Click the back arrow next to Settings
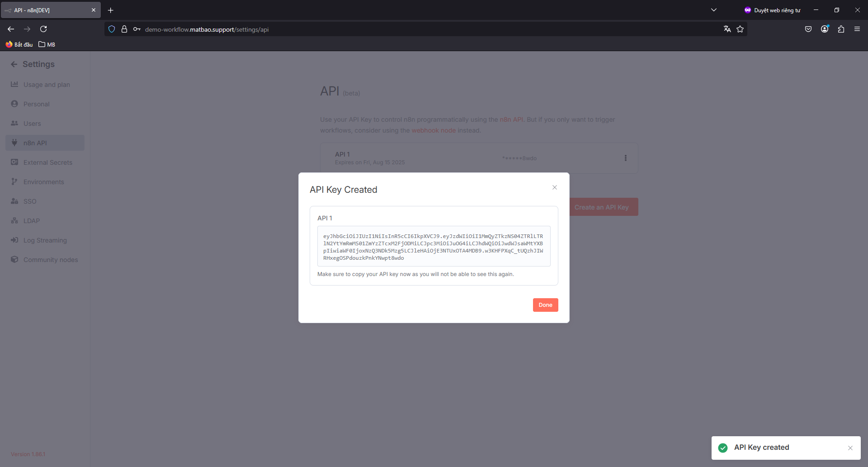The height and width of the screenshot is (467, 868). pyautogui.click(x=14, y=64)
